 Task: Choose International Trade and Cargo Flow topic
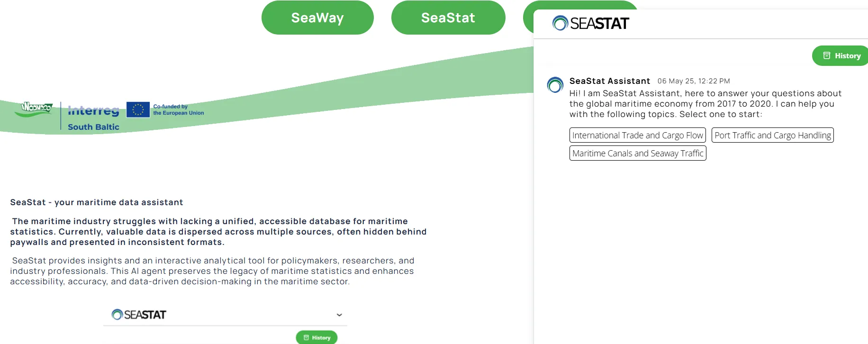pyautogui.click(x=637, y=135)
